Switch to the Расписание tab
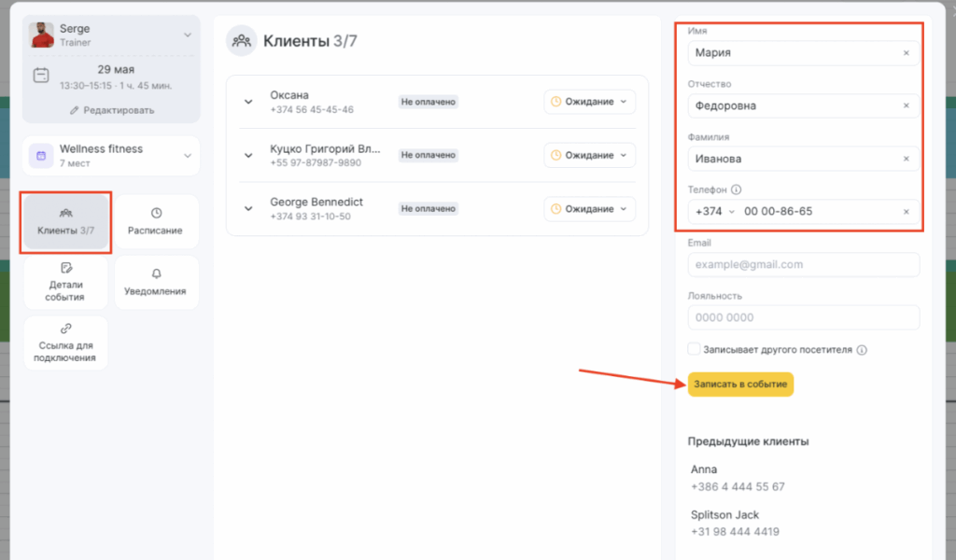The width and height of the screenshot is (956, 560). (155, 222)
